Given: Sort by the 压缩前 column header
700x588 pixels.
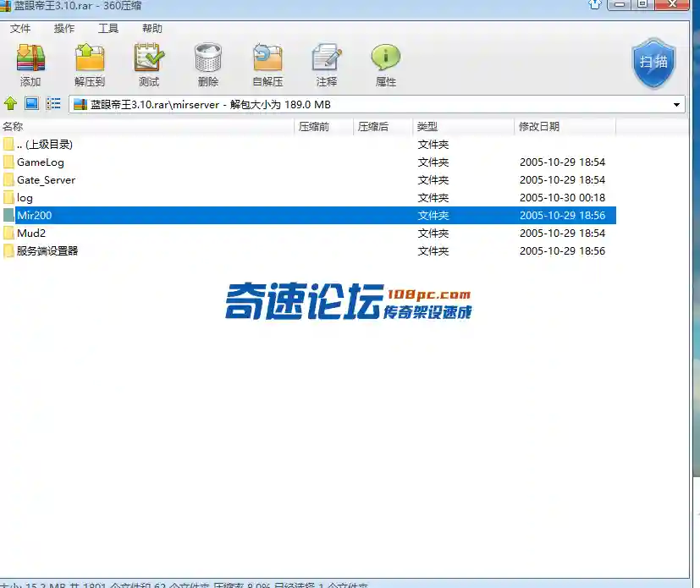Looking at the screenshot, I should 323,127.
